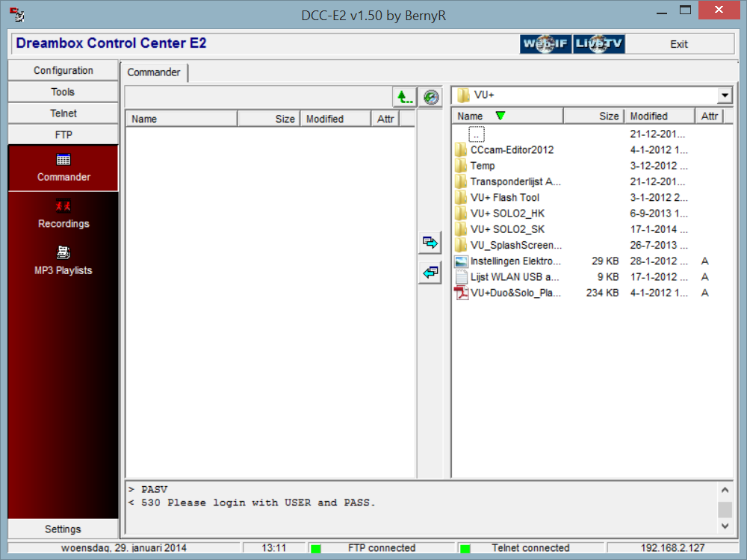Click the 234 KB size value
Screen dimensions: 747x560
coord(602,293)
